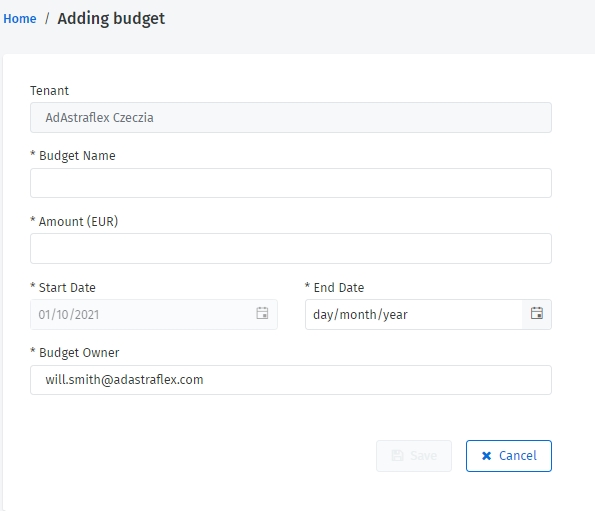Click the X icon on Cancel button

point(486,456)
